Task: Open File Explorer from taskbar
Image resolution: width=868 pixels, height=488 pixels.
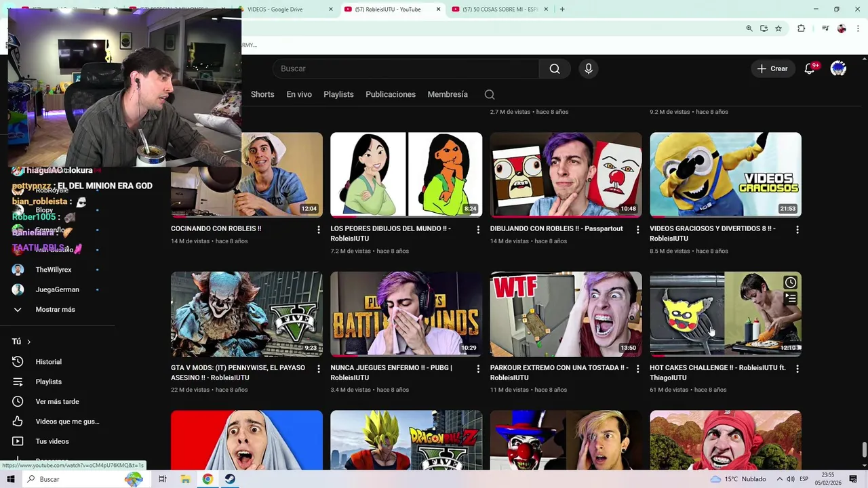Action: click(x=185, y=479)
